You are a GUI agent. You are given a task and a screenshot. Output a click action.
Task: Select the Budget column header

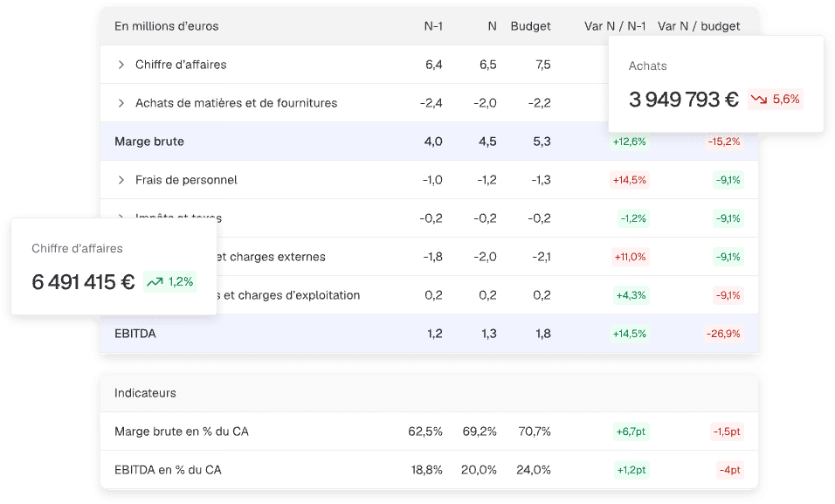tap(530, 26)
